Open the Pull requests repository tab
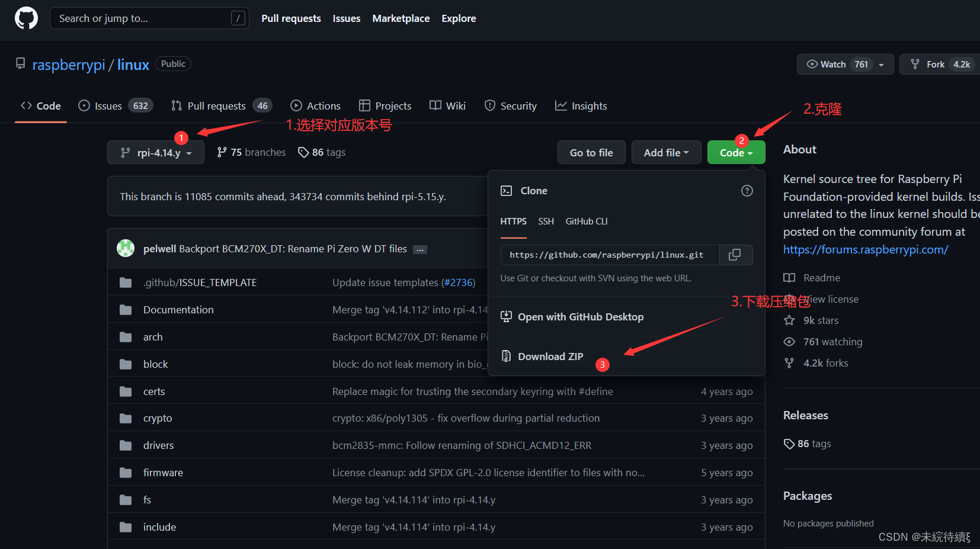This screenshot has height=549, width=980. coord(222,106)
